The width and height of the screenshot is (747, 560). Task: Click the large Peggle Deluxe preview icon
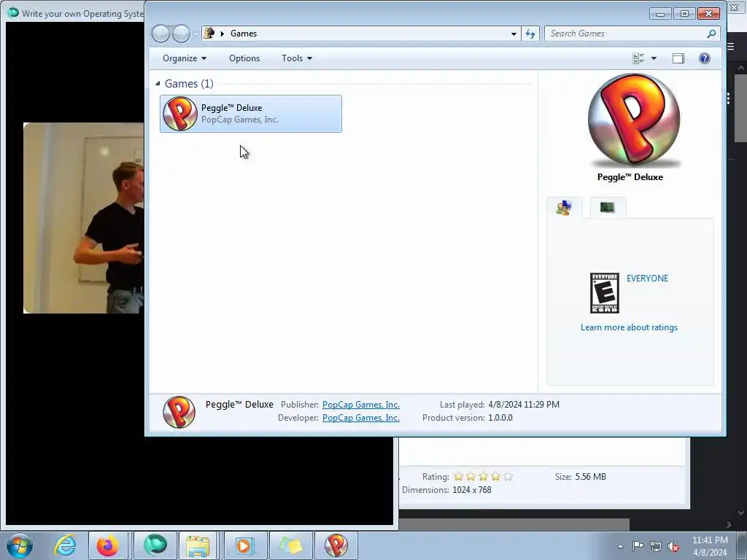634,120
